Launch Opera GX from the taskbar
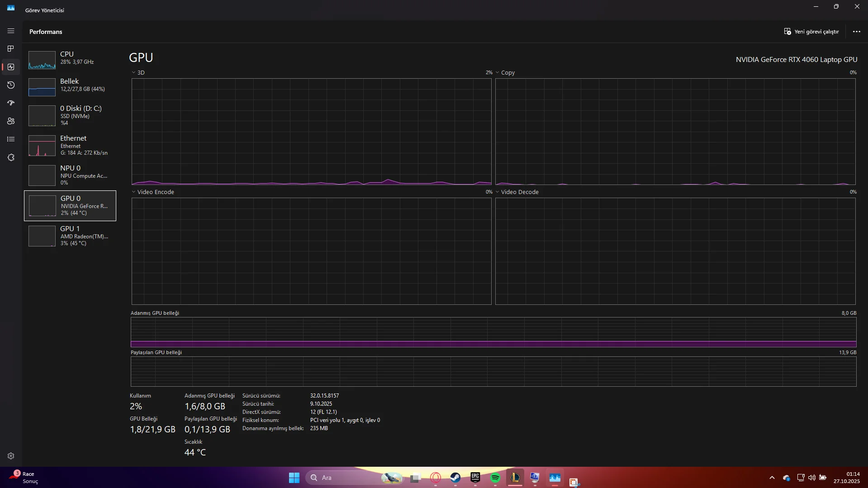This screenshot has width=868, height=488. 436,478
